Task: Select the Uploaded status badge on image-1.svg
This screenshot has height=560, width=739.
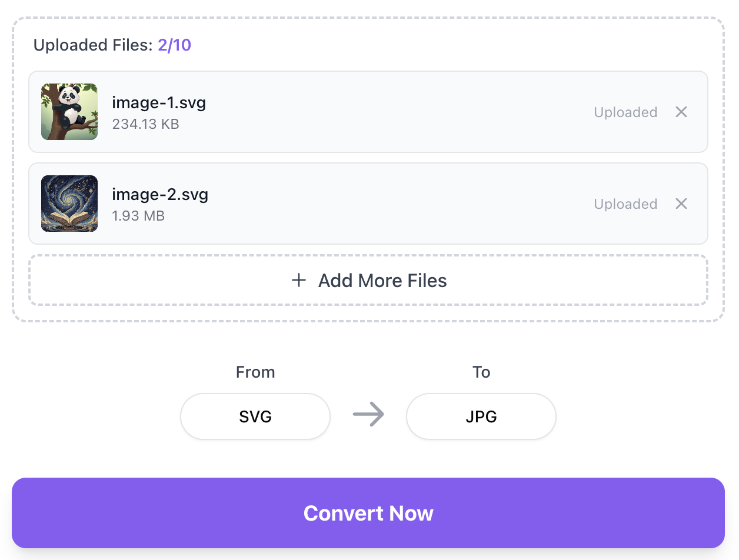Action: pyautogui.click(x=625, y=112)
